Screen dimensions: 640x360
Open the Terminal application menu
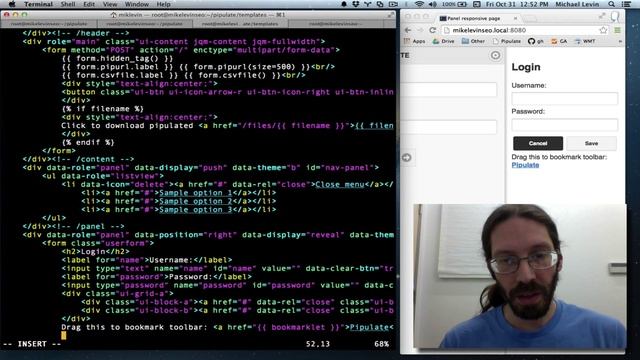pyautogui.click(x=38, y=4)
